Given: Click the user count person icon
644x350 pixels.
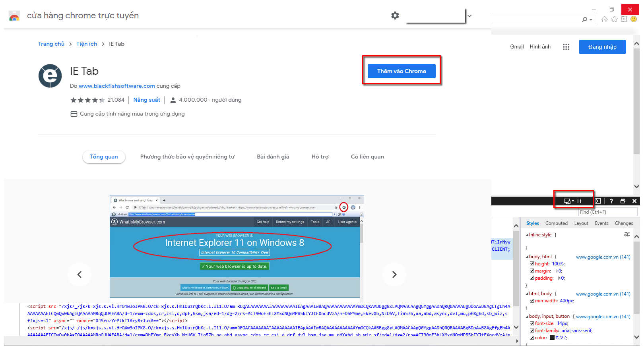Looking at the screenshot, I should (x=173, y=100).
